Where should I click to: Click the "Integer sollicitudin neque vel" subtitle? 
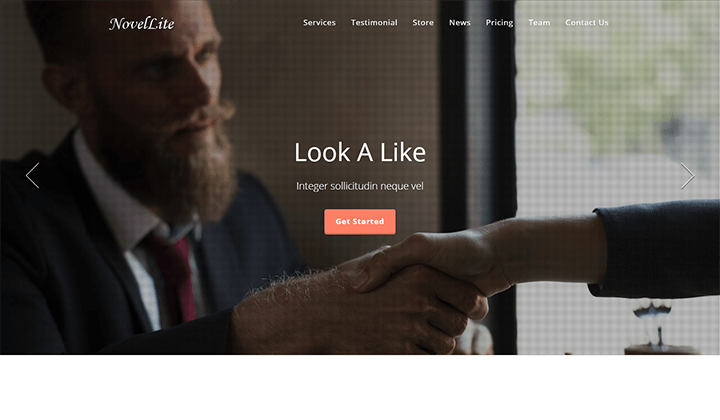360,186
